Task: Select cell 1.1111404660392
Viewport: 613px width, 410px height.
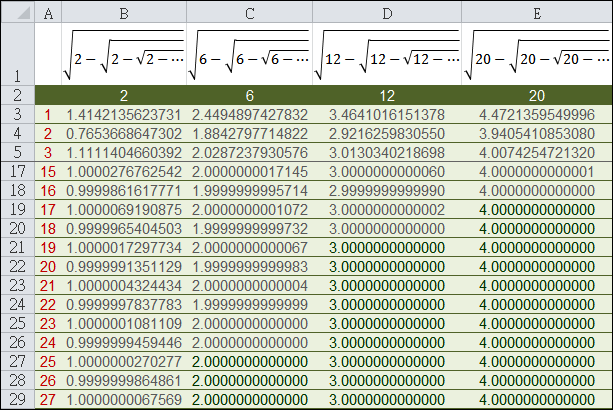Action: tap(124, 152)
